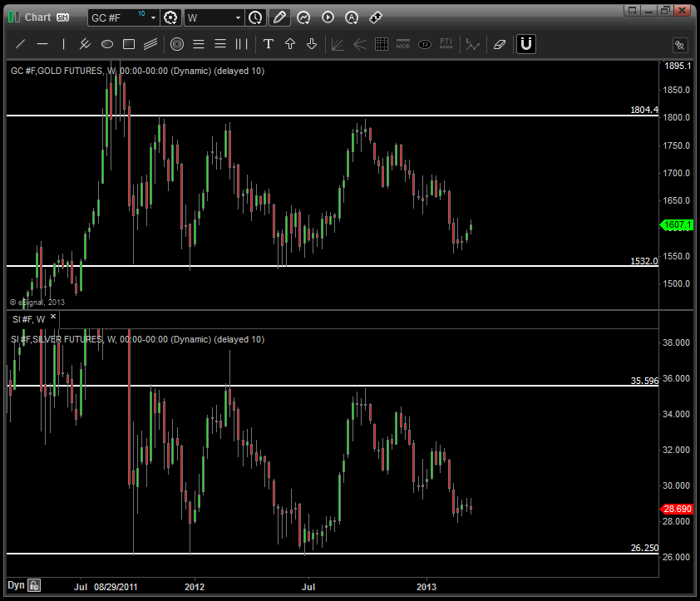
Task: Select the SI #F, W pane tab
Action: (x=27, y=318)
